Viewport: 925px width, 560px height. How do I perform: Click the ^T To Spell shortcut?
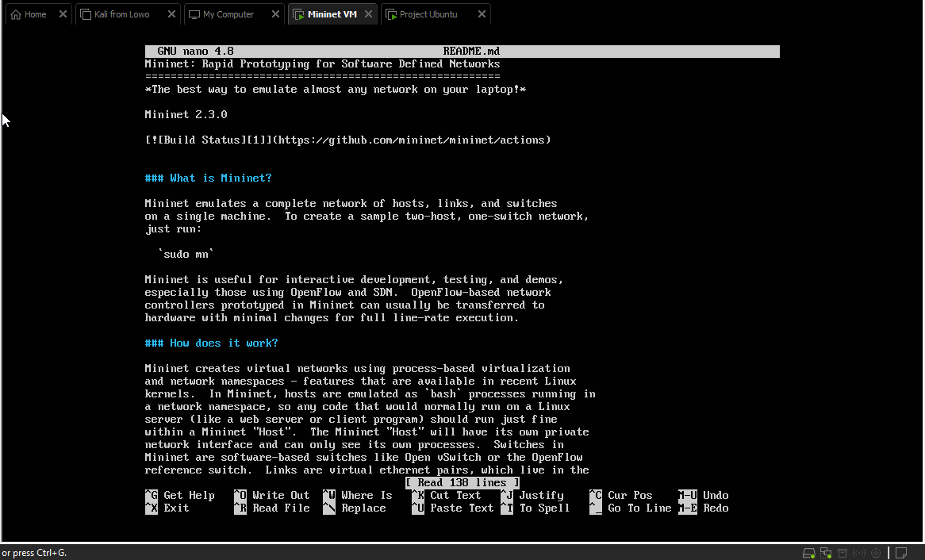tap(535, 508)
